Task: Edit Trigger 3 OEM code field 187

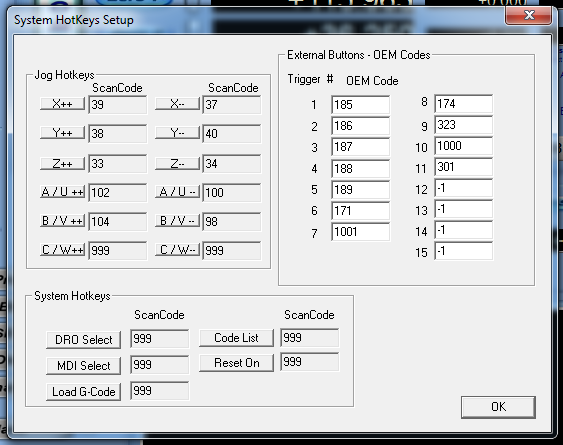Action: click(x=360, y=147)
